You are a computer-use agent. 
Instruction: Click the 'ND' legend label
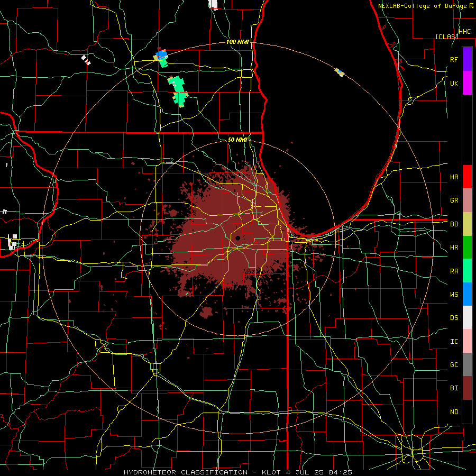click(454, 411)
